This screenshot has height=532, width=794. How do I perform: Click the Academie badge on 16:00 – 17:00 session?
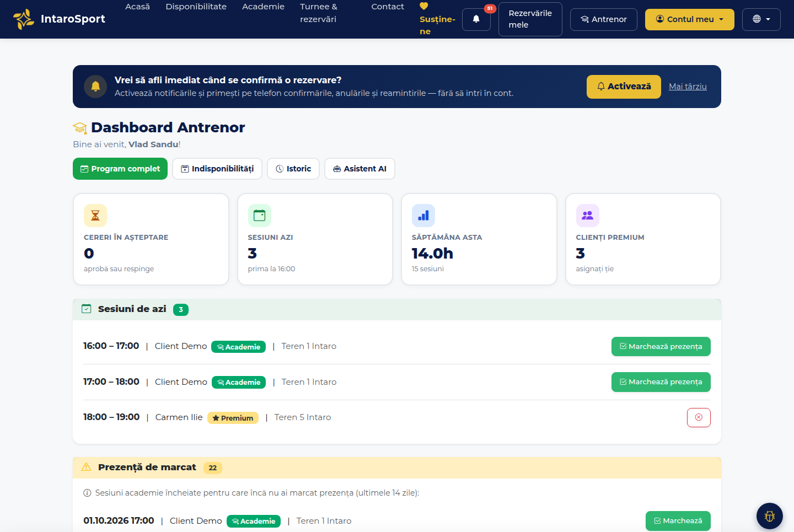click(x=239, y=347)
